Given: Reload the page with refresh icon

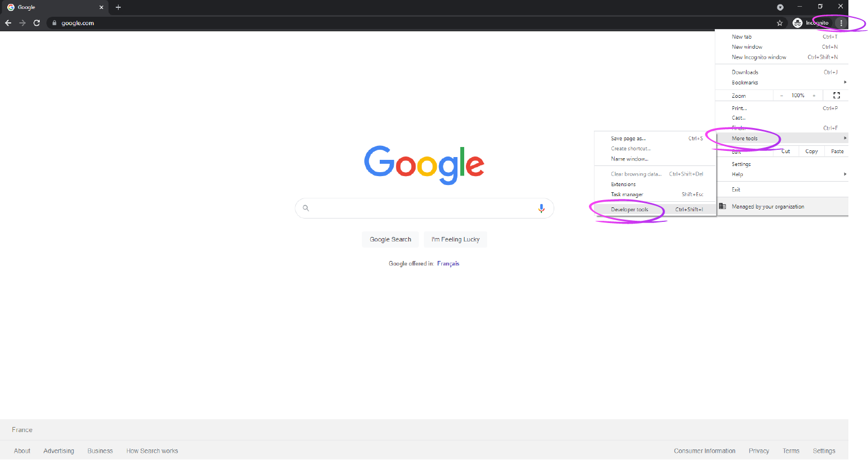Looking at the screenshot, I should 37,23.
